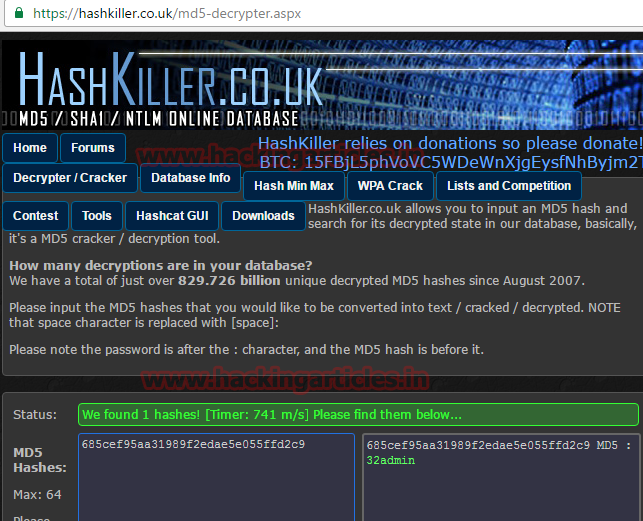643x521 pixels.
Task: Click the MD5 Hashes input textarea
Action: [217, 477]
